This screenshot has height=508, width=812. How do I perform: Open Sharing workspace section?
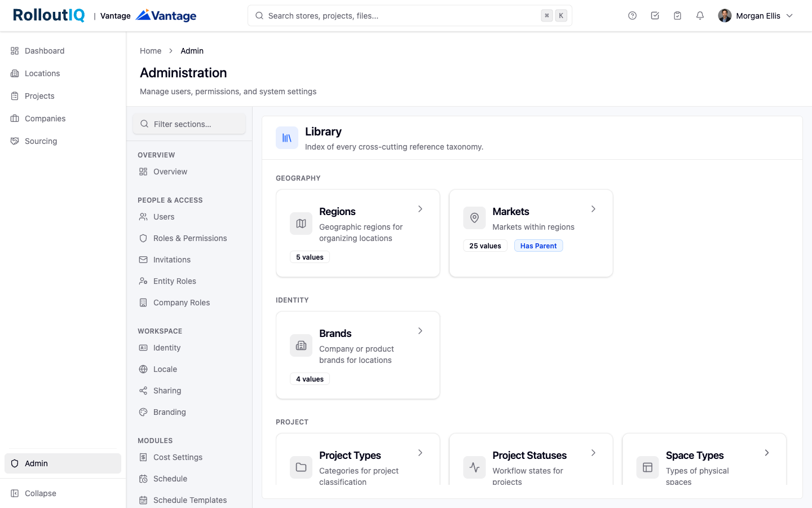[189, 391]
